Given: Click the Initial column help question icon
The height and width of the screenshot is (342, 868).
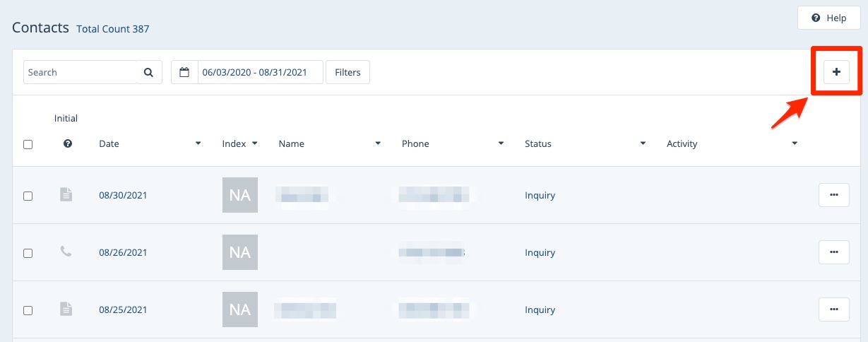Looking at the screenshot, I should 68,143.
